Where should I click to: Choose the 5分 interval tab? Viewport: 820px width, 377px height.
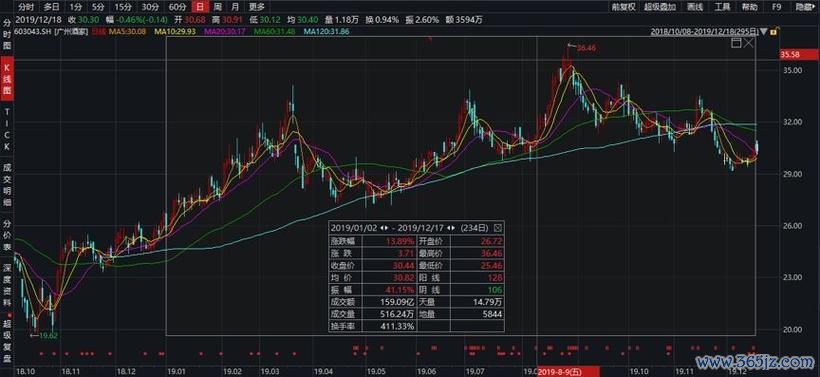[98, 7]
